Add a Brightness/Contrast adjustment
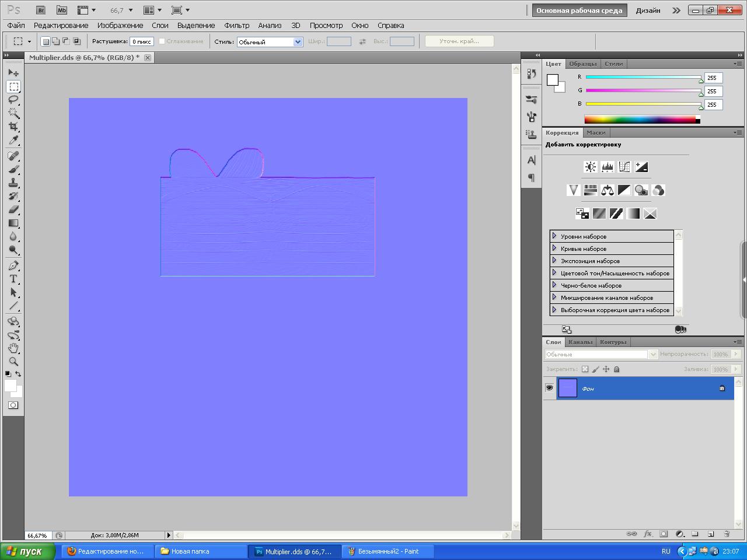 [591, 167]
